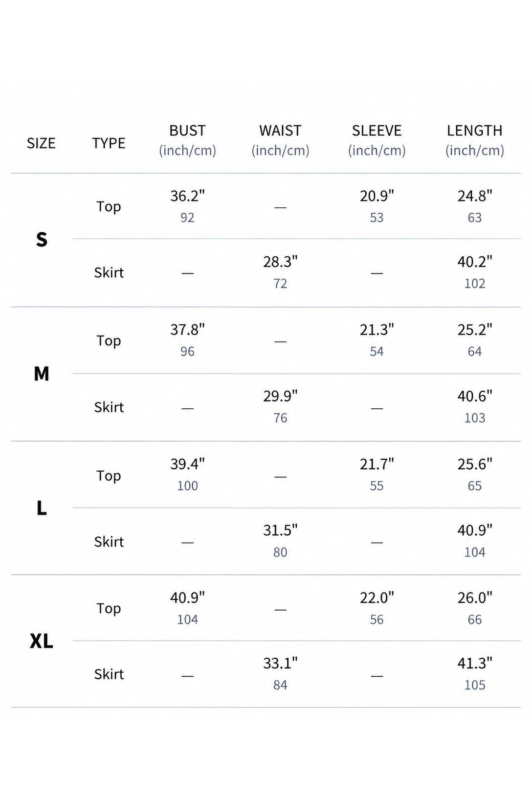Click the SLEEVE (inch/cm) header
This screenshot has width=532, height=798.
(x=377, y=140)
